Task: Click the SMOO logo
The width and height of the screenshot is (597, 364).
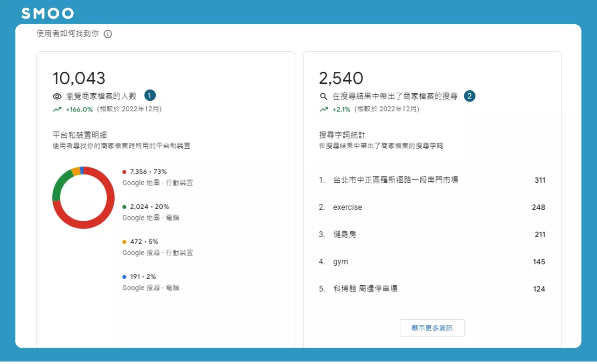Action: pos(48,14)
